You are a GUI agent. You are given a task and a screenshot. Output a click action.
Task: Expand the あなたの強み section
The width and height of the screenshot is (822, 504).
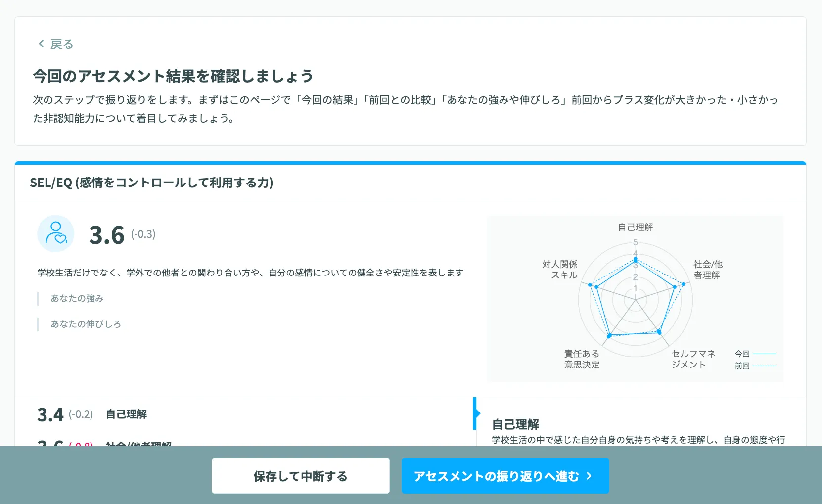click(77, 298)
